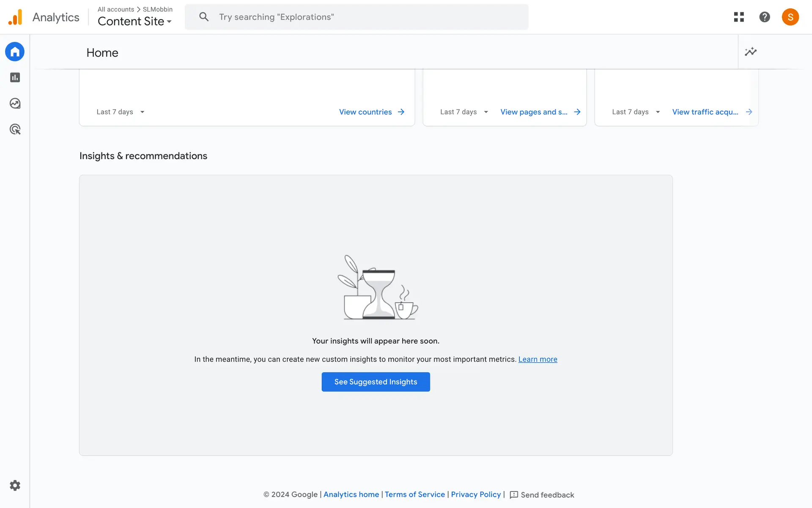Click the orange account avatar
This screenshot has height=508, width=812.
click(790, 17)
